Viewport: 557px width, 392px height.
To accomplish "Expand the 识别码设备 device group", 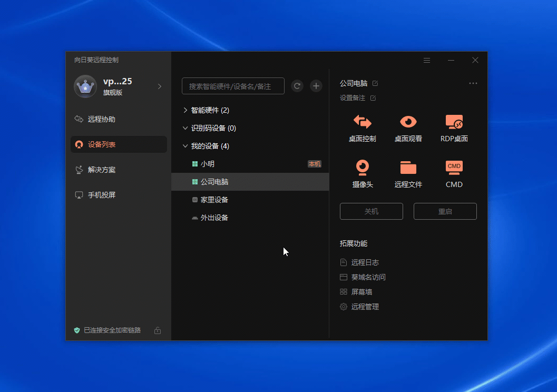I will [x=185, y=128].
